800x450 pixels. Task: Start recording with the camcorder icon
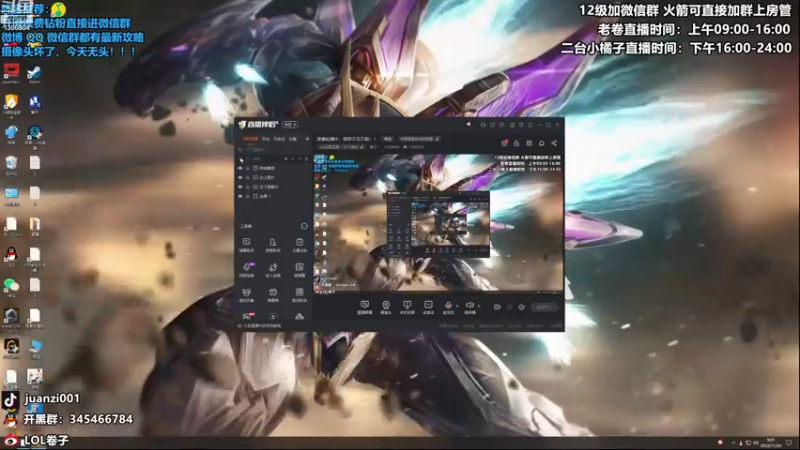[497, 307]
